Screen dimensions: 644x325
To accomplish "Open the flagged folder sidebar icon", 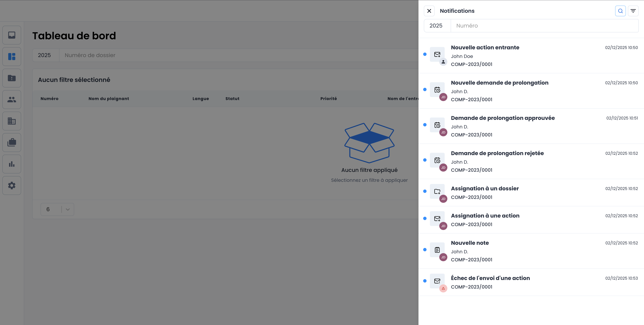I will (x=12, y=78).
